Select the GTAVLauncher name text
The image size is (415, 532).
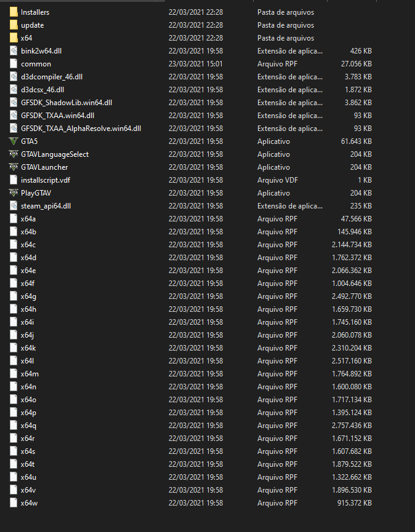pos(44,167)
